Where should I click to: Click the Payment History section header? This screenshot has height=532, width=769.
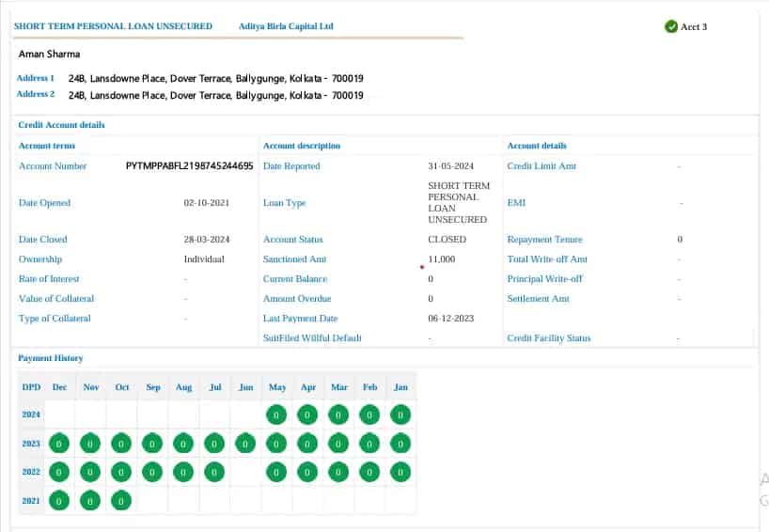51,358
